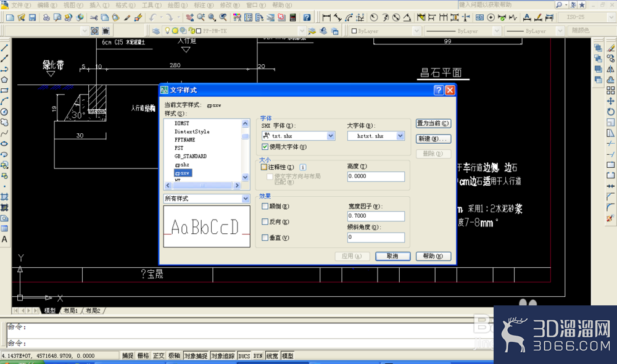The width and height of the screenshot is (617, 364).
Task: Select the Polygon draw tool
Action: (4, 80)
